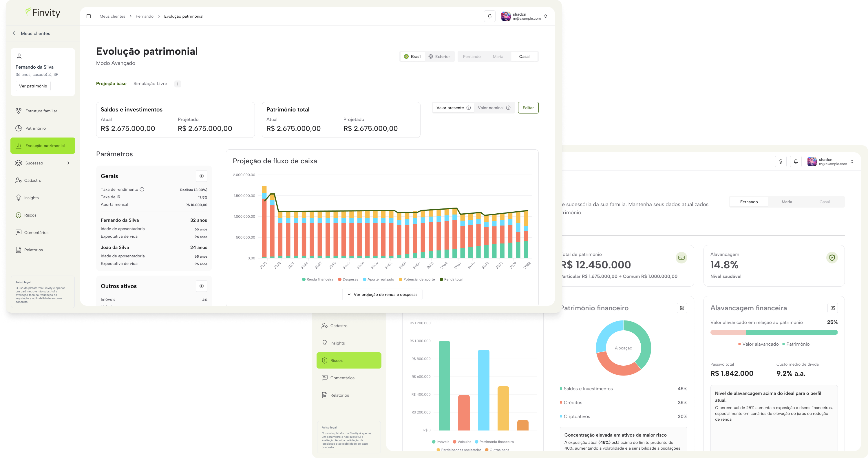868x458 pixels.
Task: Click Ver patrimônio button
Action: [x=33, y=86]
